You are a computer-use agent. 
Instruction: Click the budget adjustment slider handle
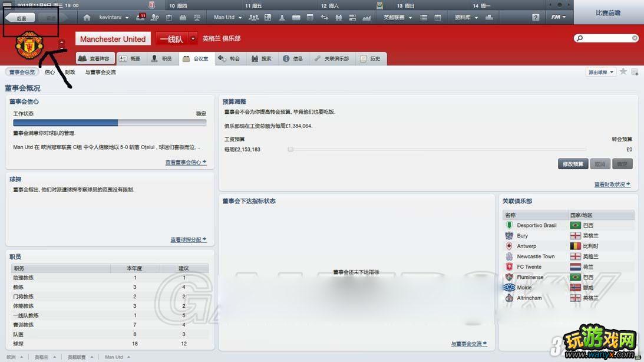[x=290, y=150]
